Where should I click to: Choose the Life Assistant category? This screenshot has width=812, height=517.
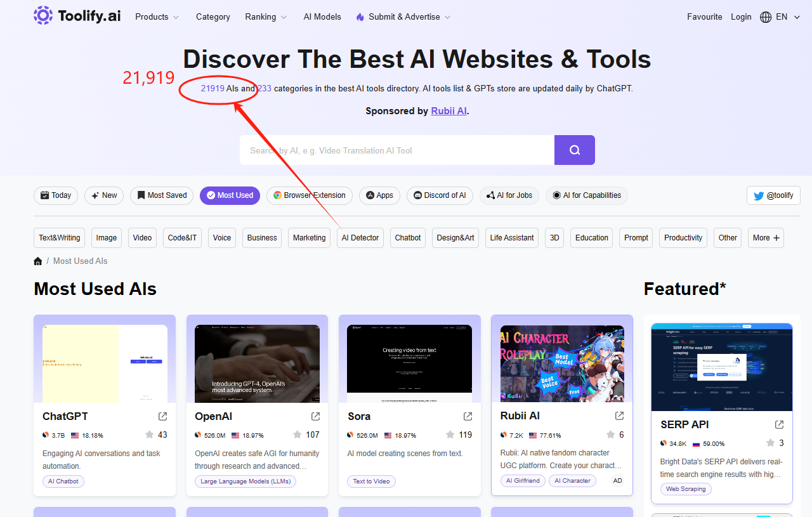click(512, 238)
